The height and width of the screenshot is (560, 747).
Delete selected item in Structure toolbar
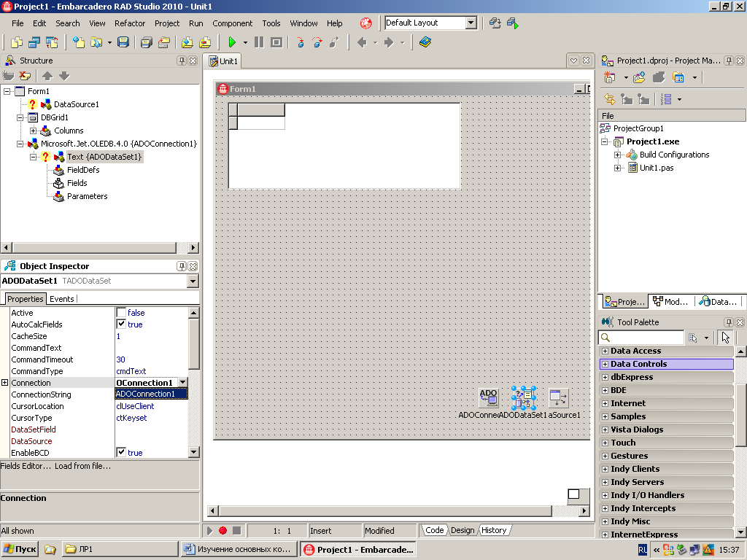[25, 76]
